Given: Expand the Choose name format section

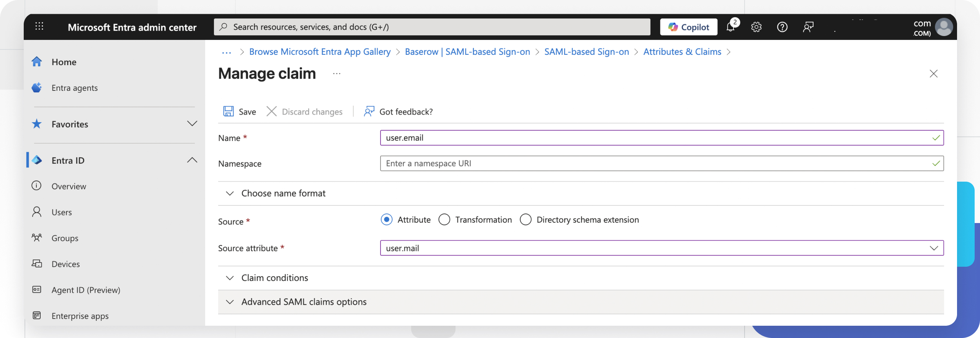Looking at the screenshot, I should tap(230, 193).
